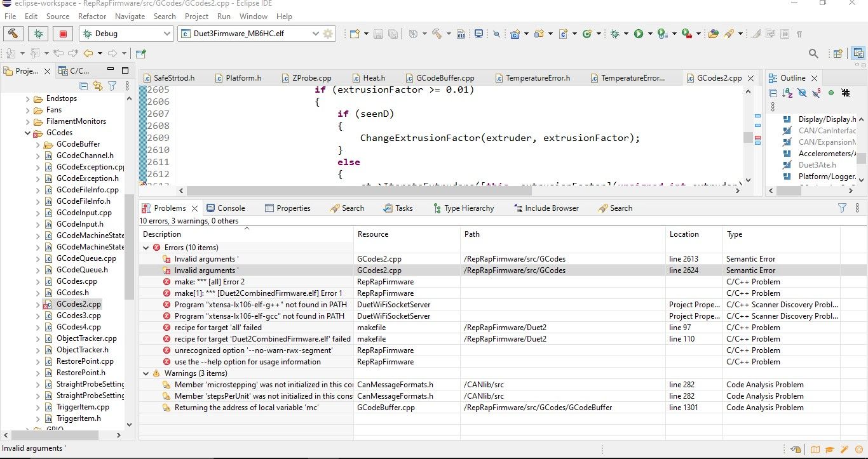Click the Project Explorer filter funnel icon

tap(112, 86)
